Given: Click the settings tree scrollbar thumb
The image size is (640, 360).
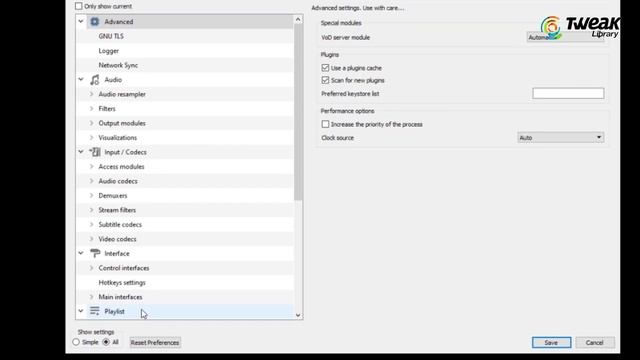Looking at the screenshot, I should [x=298, y=112].
